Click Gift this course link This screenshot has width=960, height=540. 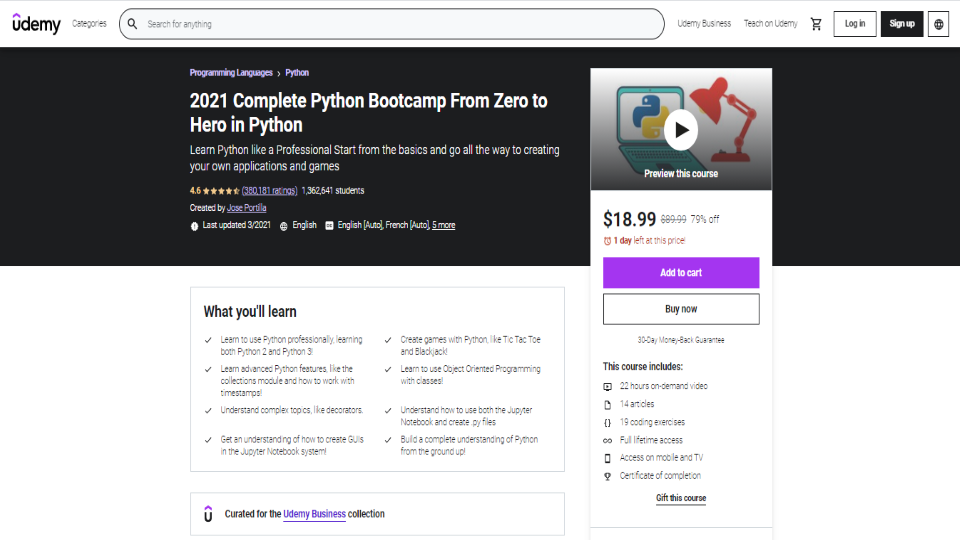point(681,498)
